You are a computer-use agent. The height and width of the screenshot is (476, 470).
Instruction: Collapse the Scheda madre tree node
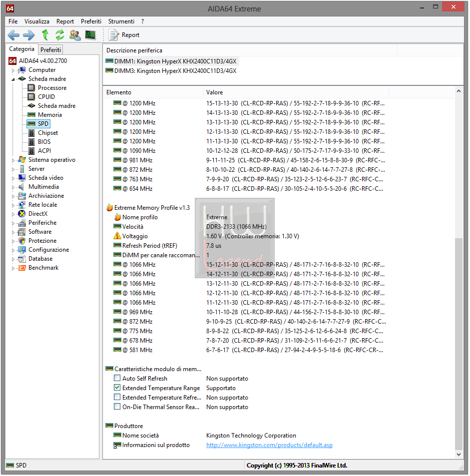tap(13, 79)
